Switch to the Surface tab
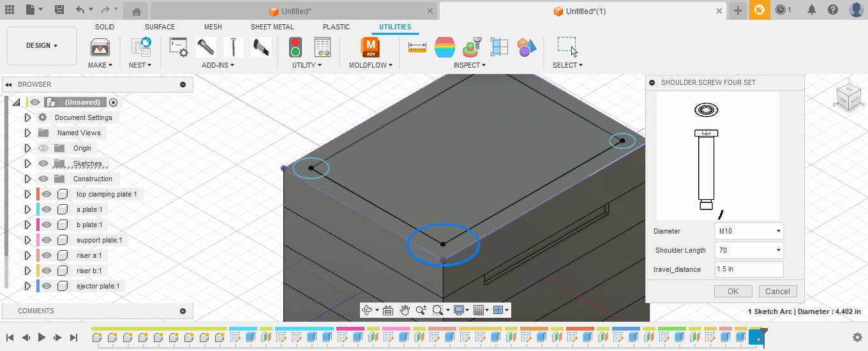This screenshot has height=351, width=868. tap(160, 27)
